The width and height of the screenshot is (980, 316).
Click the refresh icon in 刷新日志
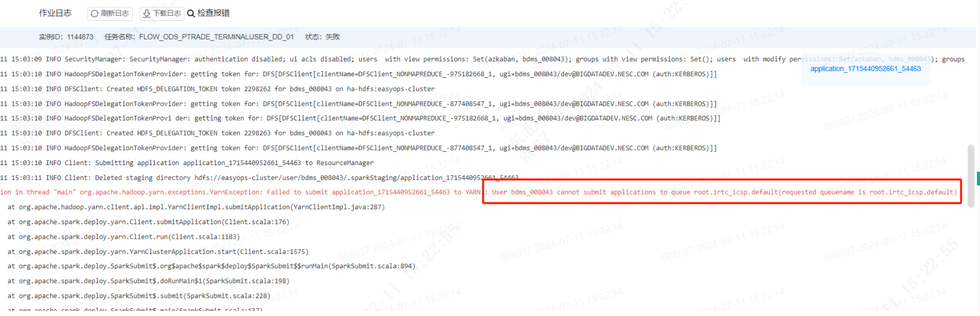(95, 14)
